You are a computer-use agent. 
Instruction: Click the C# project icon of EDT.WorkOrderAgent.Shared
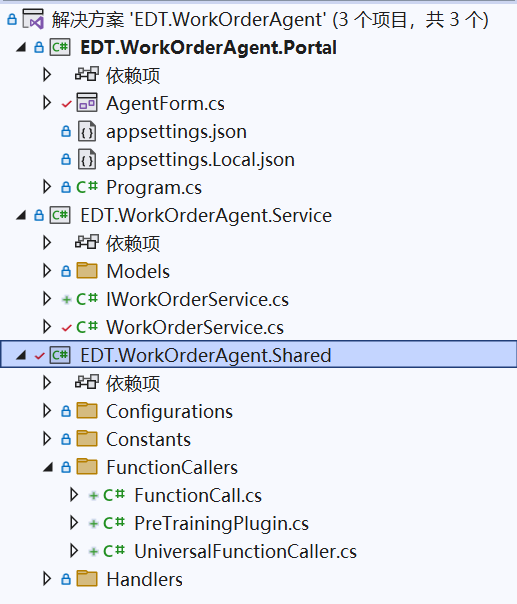60,355
